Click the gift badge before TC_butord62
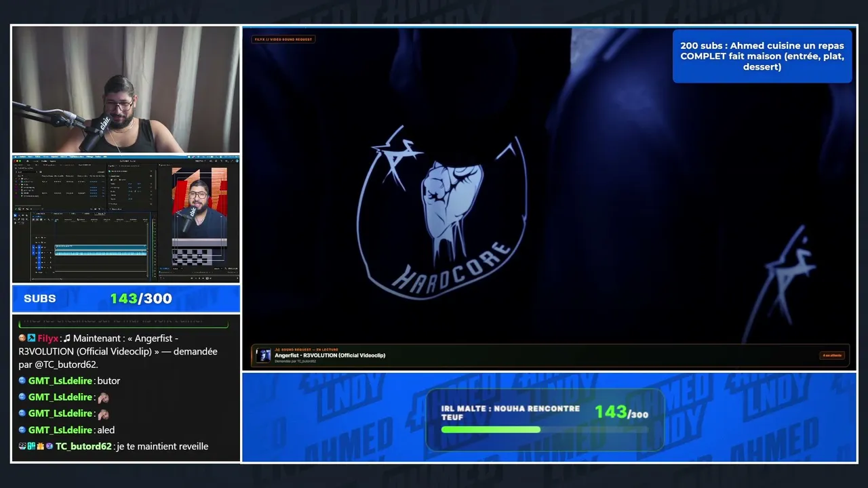868x488 pixels. coord(40,446)
